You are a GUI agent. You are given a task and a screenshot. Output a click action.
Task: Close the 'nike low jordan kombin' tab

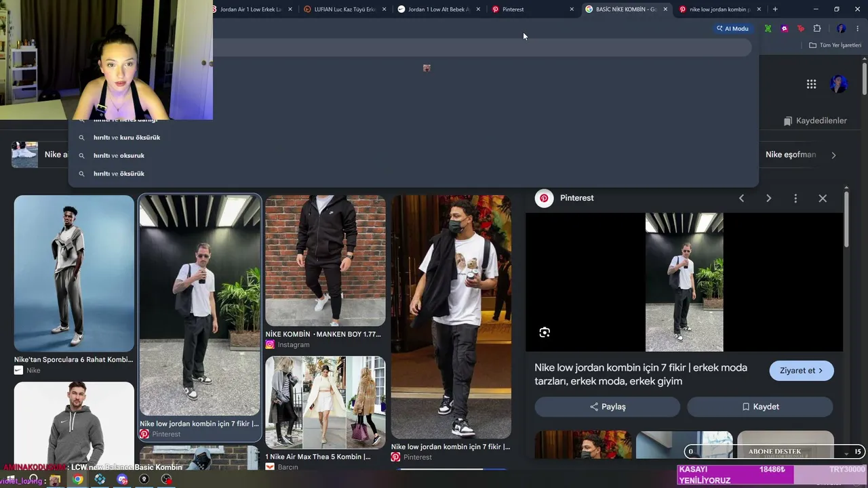pos(759,9)
